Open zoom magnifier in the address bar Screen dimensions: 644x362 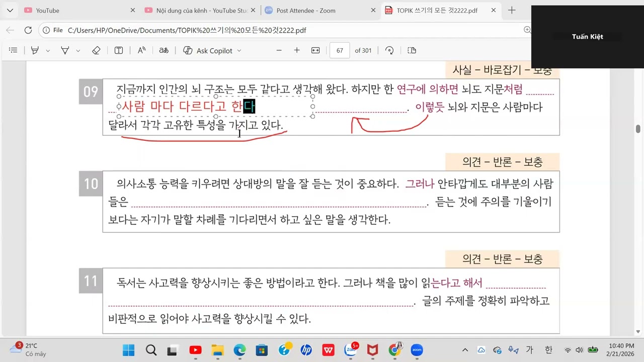pos(527,30)
